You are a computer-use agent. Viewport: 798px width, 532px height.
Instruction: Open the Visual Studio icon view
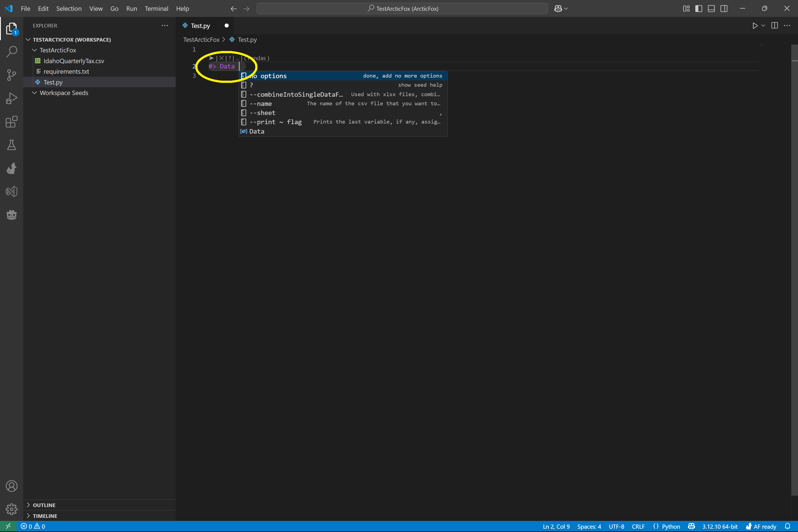pyautogui.click(x=12, y=192)
